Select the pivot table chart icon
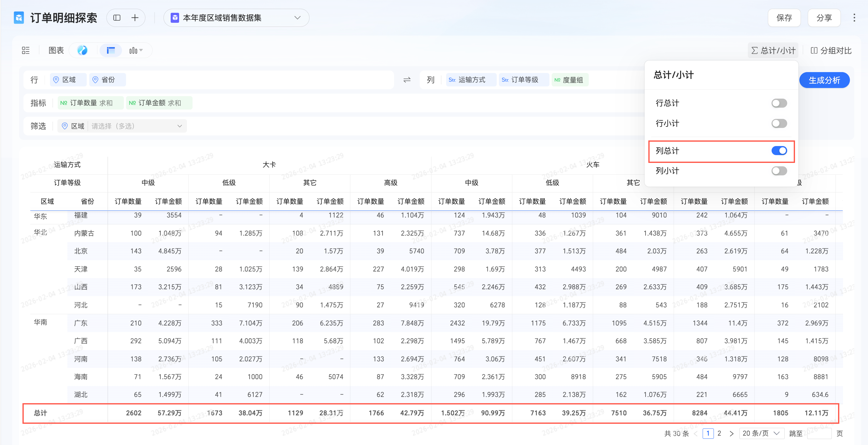The width and height of the screenshot is (868, 445). [x=110, y=51]
